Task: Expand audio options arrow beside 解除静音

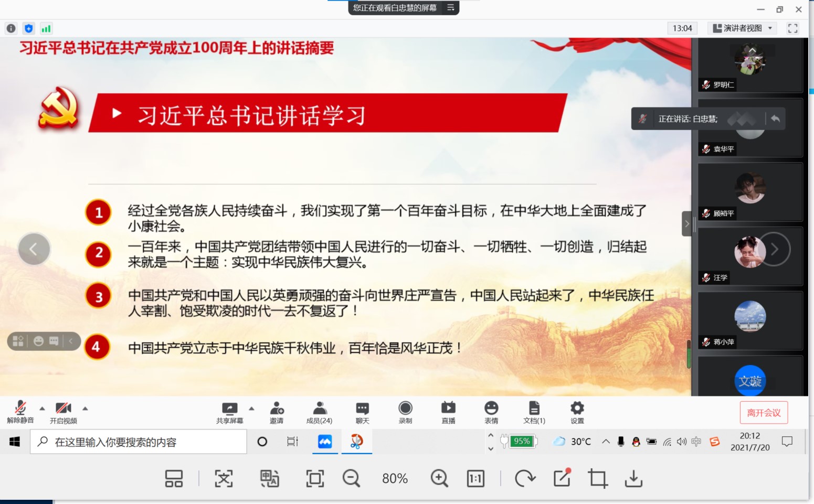Action: pos(43,408)
